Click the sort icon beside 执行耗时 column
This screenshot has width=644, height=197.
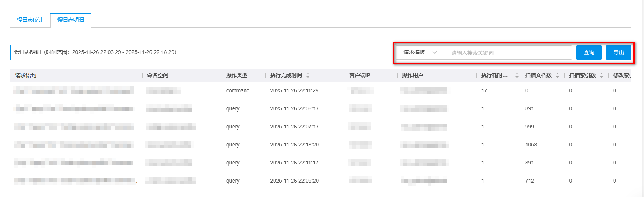(517, 75)
